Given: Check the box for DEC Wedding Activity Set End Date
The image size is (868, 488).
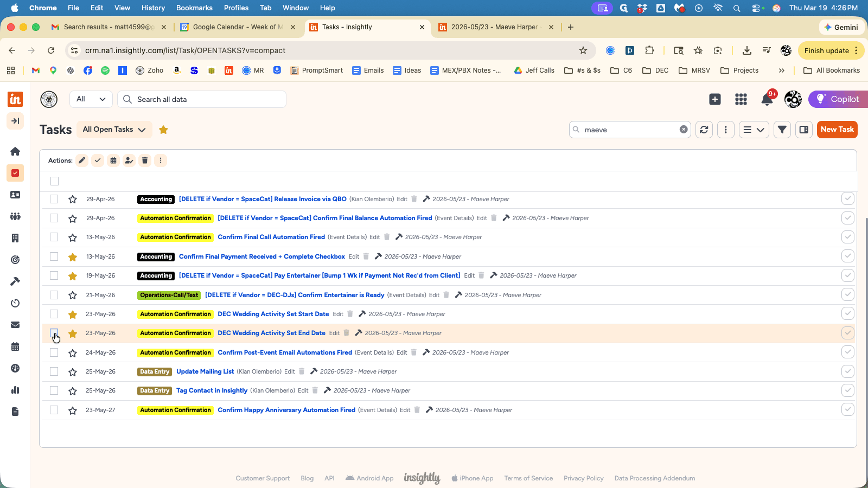Looking at the screenshot, I should (x=54, y=333).
